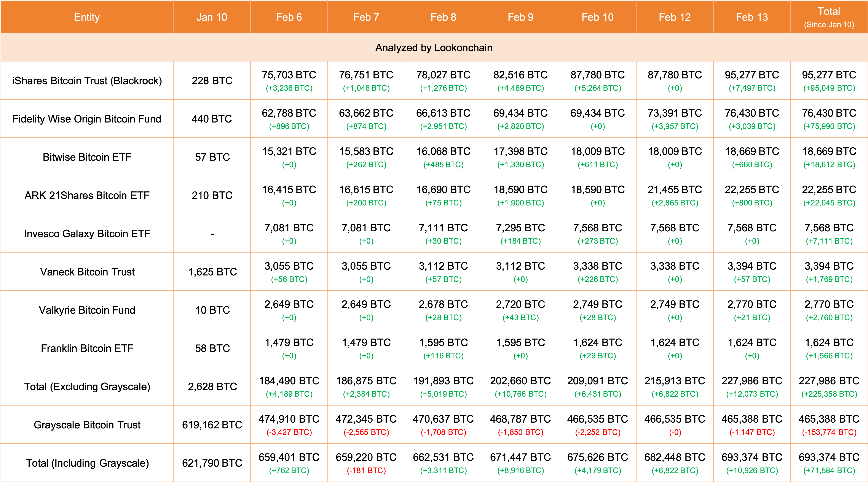The height and width of the screenshot is (482, 868).
Task: Select the iShares Bitcoin Trust (Blackrock) row label
Action: [x=87, y=81]
